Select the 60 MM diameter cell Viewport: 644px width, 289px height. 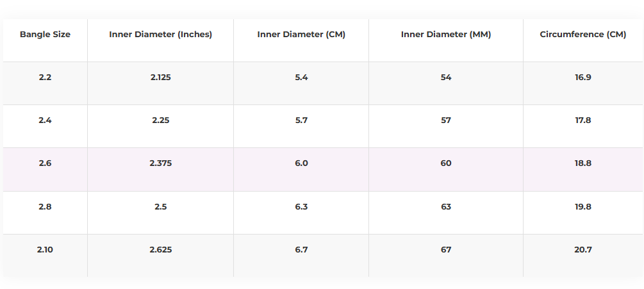pos(446,163)
